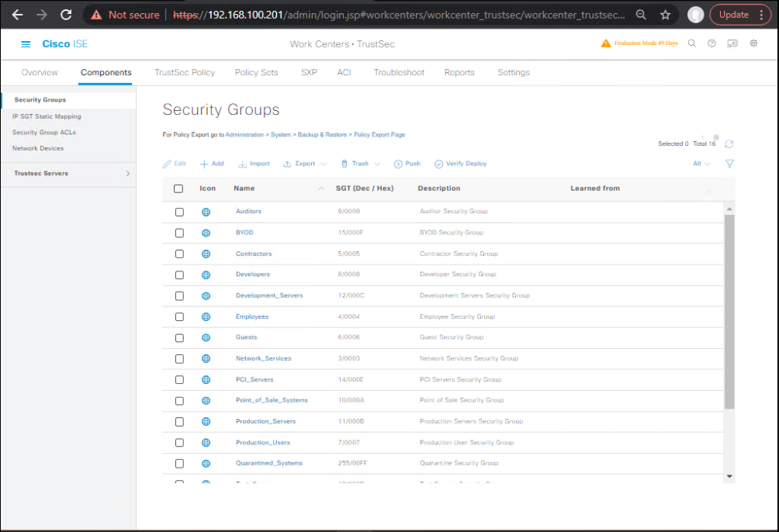Push the security groups

coord(407,164)
